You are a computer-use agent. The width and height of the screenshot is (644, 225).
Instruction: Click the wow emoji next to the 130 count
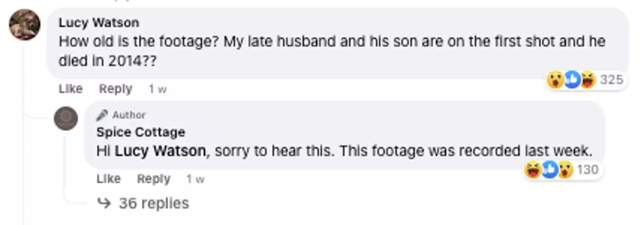pos(565,170)
